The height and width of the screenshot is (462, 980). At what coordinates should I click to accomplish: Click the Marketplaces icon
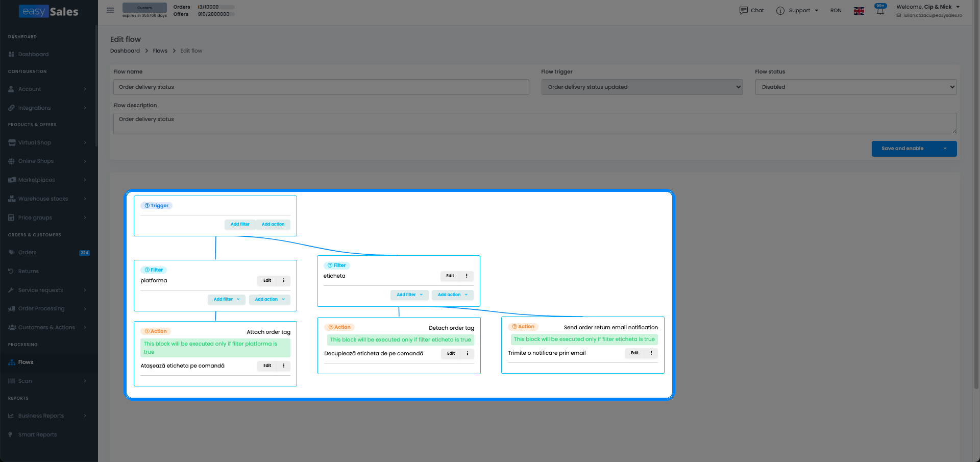pyautogui.click(x=12, y=180)
